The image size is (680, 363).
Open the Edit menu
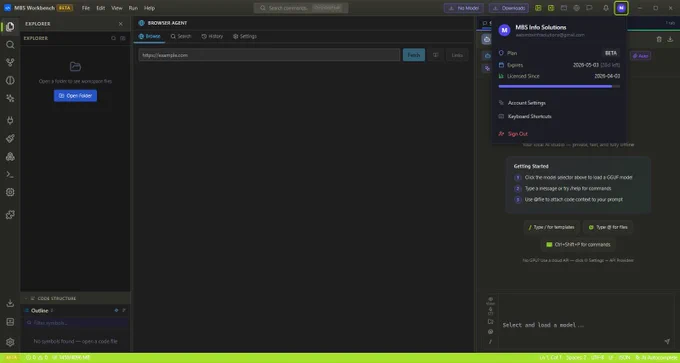101,8
